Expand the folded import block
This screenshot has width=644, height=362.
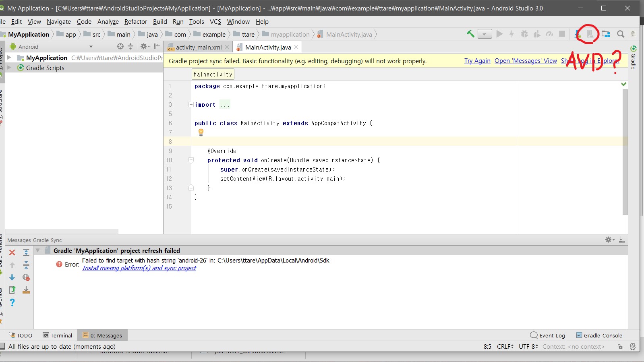[191, 104]
